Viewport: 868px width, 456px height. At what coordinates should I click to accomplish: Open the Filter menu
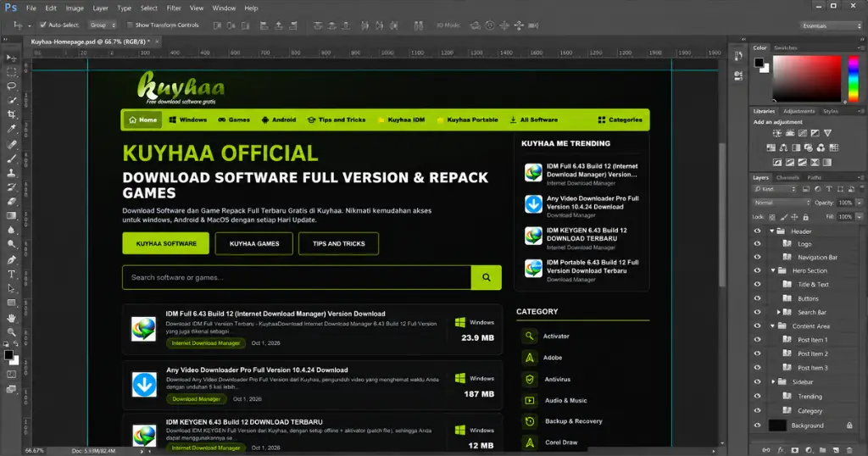(174, 8)
